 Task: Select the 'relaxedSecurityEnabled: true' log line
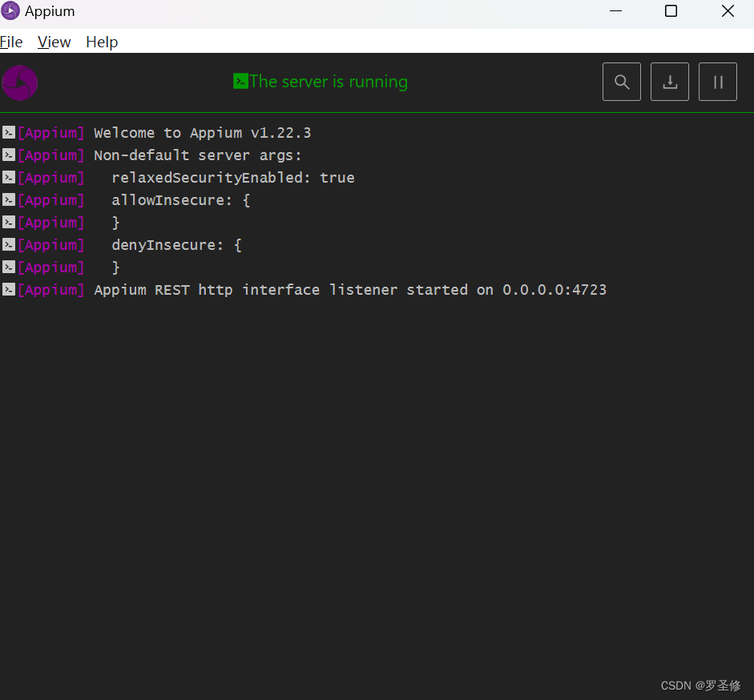(233, 178)
